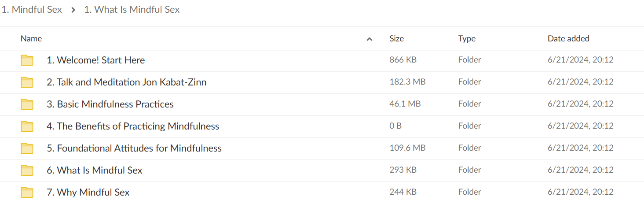
Task: Select the row showing 182.3 MB size
Action: tap(322, 82)
